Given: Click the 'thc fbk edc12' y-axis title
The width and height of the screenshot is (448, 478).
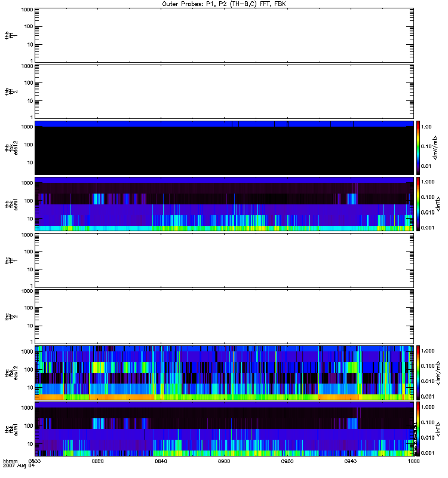Looking at the screenshot, I should 11,372.
